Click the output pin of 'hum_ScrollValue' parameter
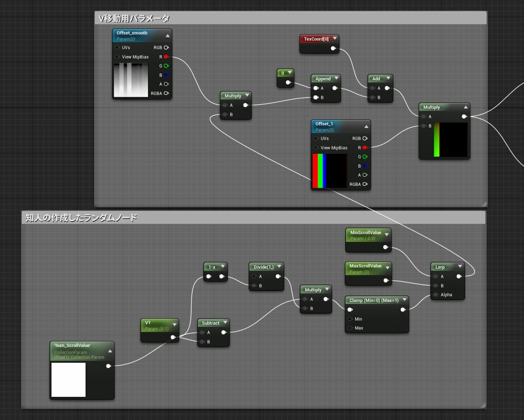The image size is (524, 420). 108,366
